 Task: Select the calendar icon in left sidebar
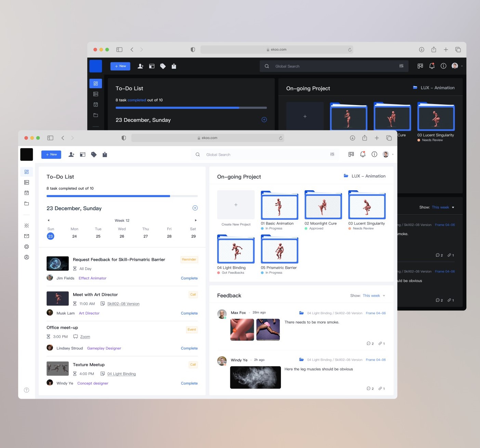click(27, 193)
